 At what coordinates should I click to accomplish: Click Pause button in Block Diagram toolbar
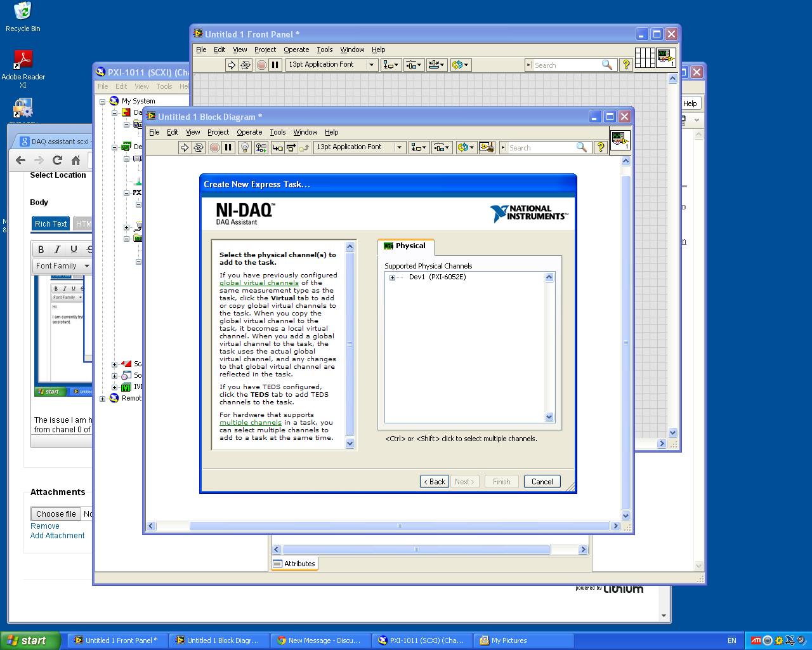228,147
